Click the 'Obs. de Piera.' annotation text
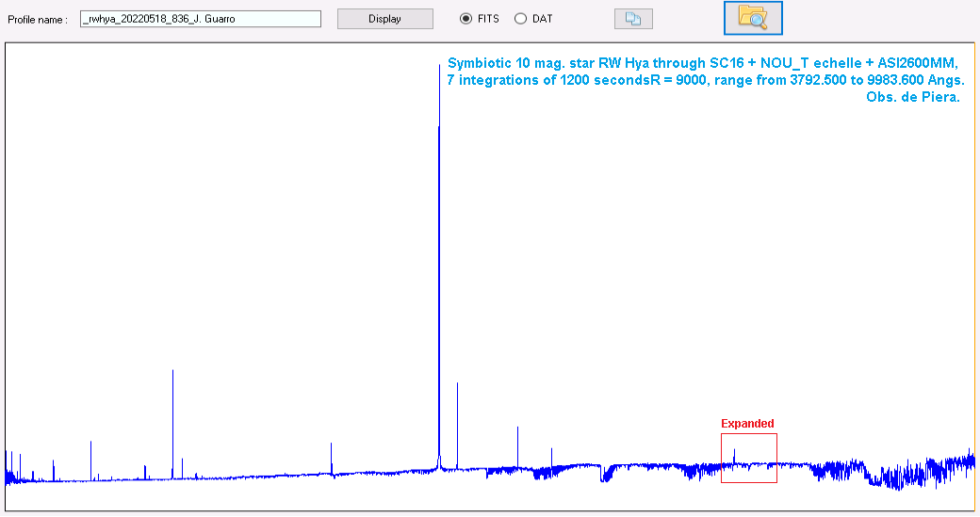The height and width of the screenshot is (517, 980). point(912,97)
